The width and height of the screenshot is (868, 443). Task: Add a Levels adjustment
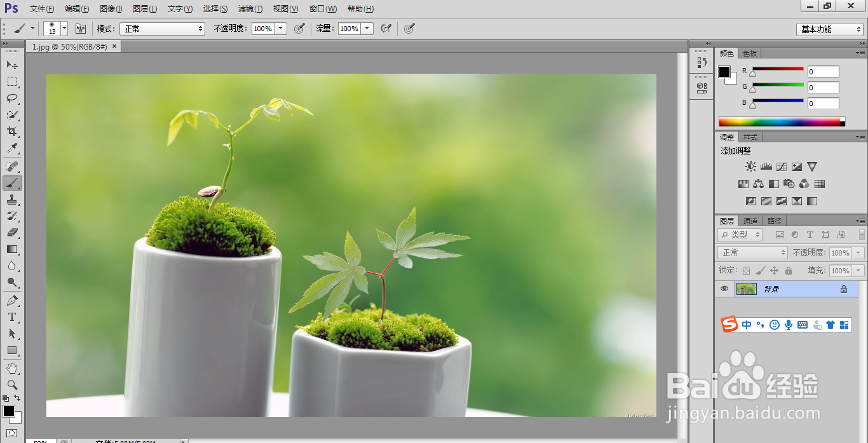click(766, 167)
